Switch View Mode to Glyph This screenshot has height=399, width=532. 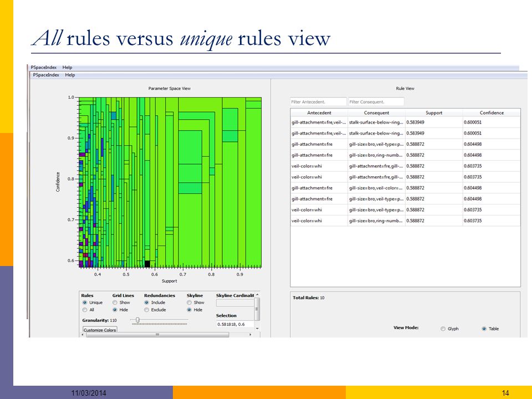(443, 329)
